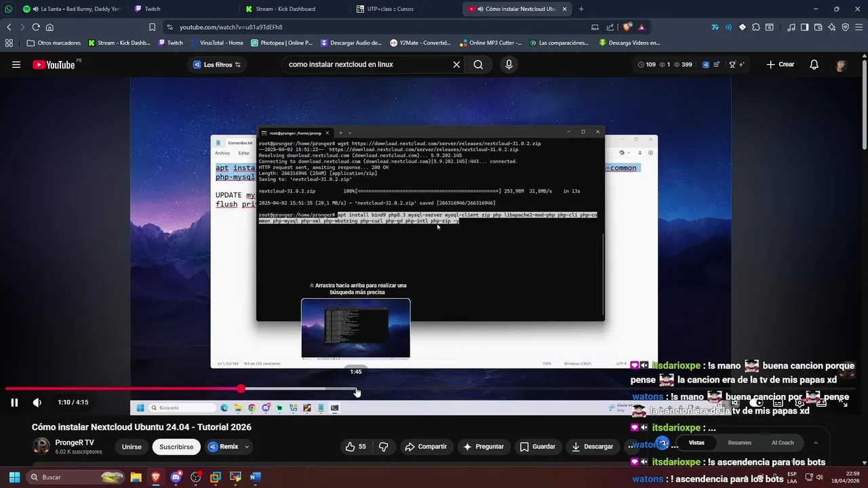Save the video with Guardar
Screen dimensions: 868x488
coord(538,447)
